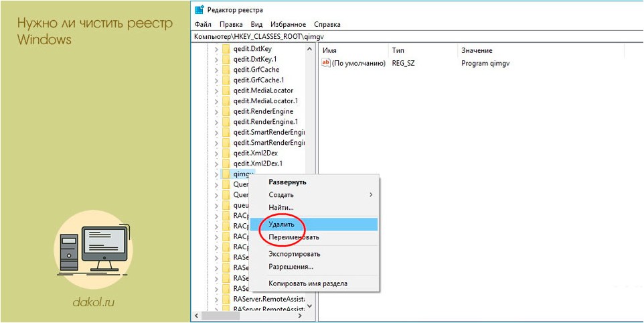Expand the qedit.DxtKey.1 tree node
The image size is (644, 323).
coord(216,59)
